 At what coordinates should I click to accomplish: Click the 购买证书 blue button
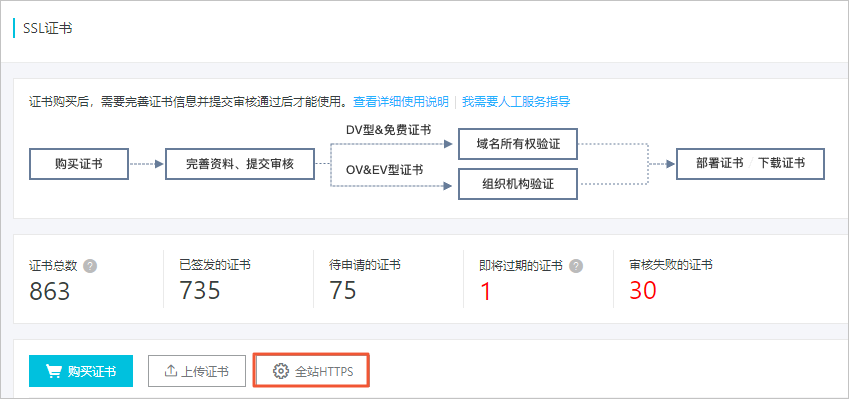(x=81, y=371)
